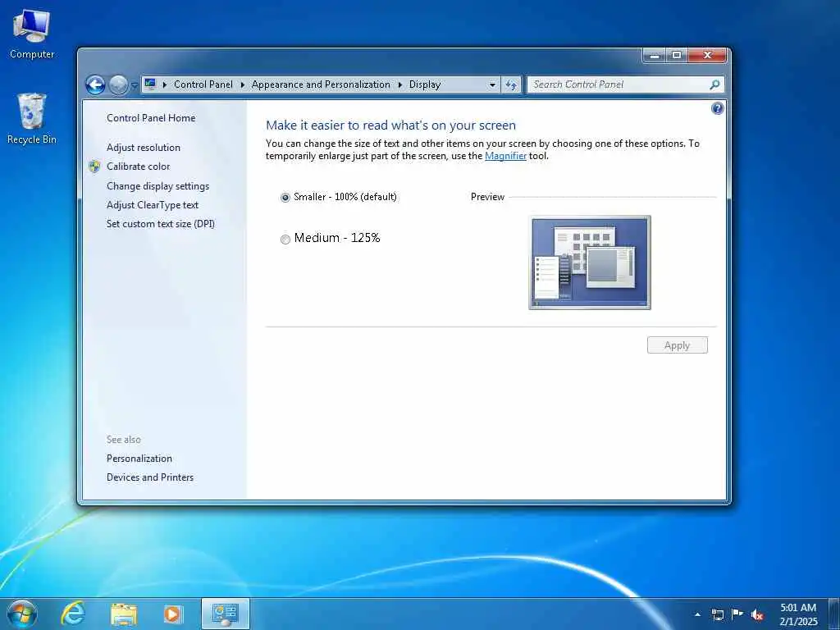
Task: Close the Display control panel window
Action: 707,55
